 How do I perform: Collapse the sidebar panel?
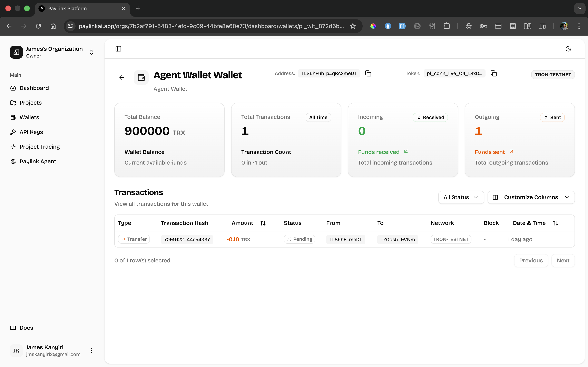tap(118, 49)
